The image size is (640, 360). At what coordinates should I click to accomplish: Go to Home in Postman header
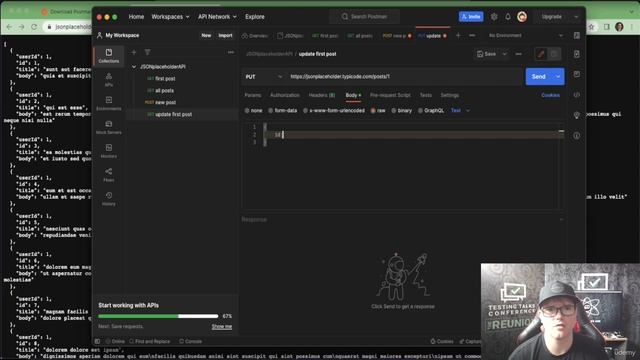[x=136, y=17]
